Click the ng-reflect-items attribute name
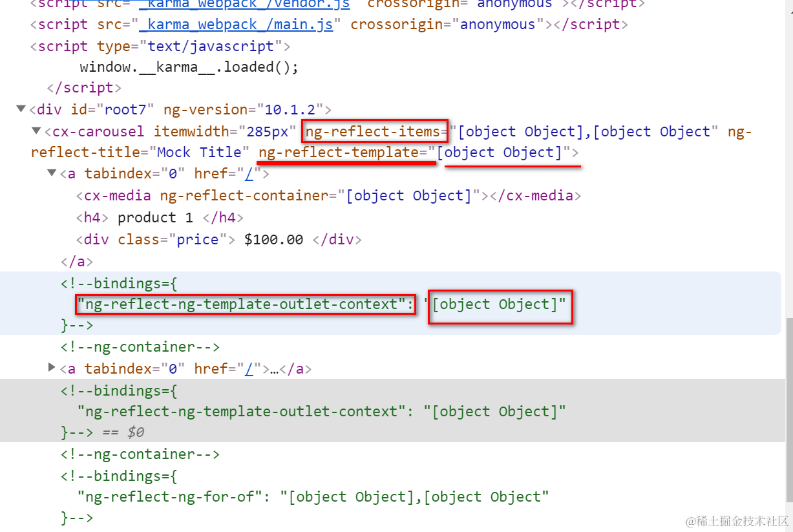Screen dimensions: 793x532 pos(373,132)
